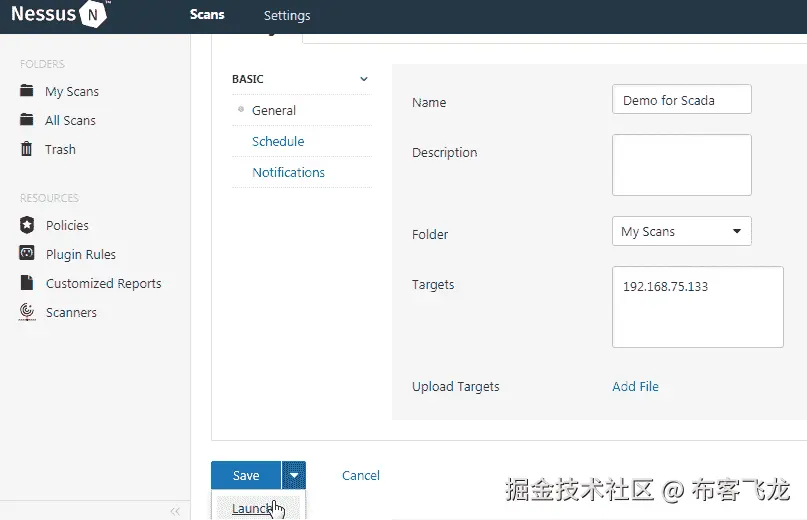
Task: Open the Scans tab
Action: point(207,15)
